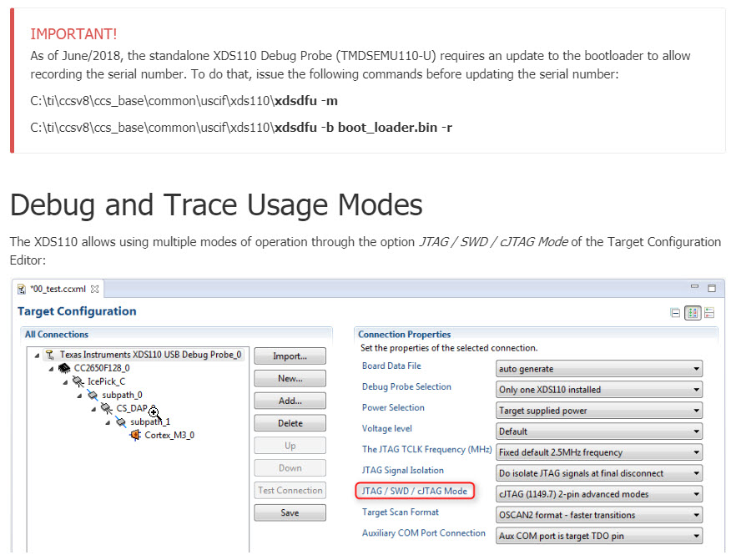
Task: Click the xdsdfu -b boot_loader.bin -r command text
Action: pyautogui.click(x=241, y=128)
